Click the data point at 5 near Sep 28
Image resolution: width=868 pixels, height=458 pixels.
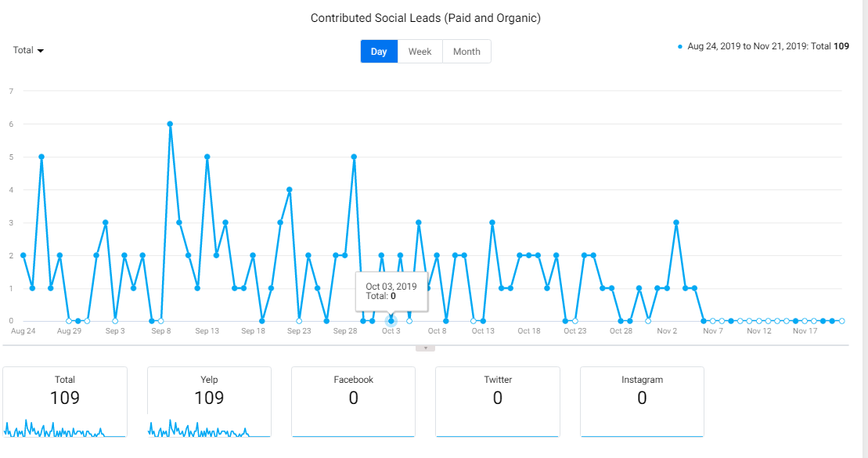tap(354, 157)
